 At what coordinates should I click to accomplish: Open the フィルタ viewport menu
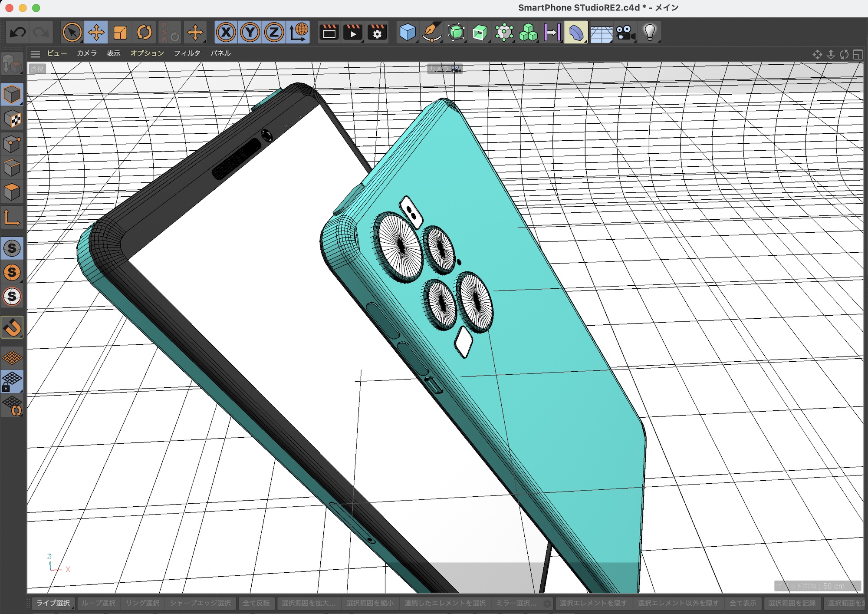coord(187,53)
